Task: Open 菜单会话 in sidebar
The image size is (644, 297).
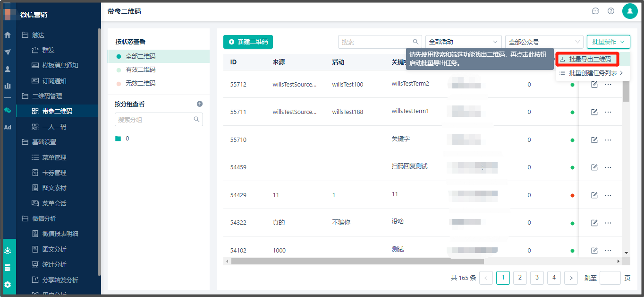Action: [x=54, y=203]
